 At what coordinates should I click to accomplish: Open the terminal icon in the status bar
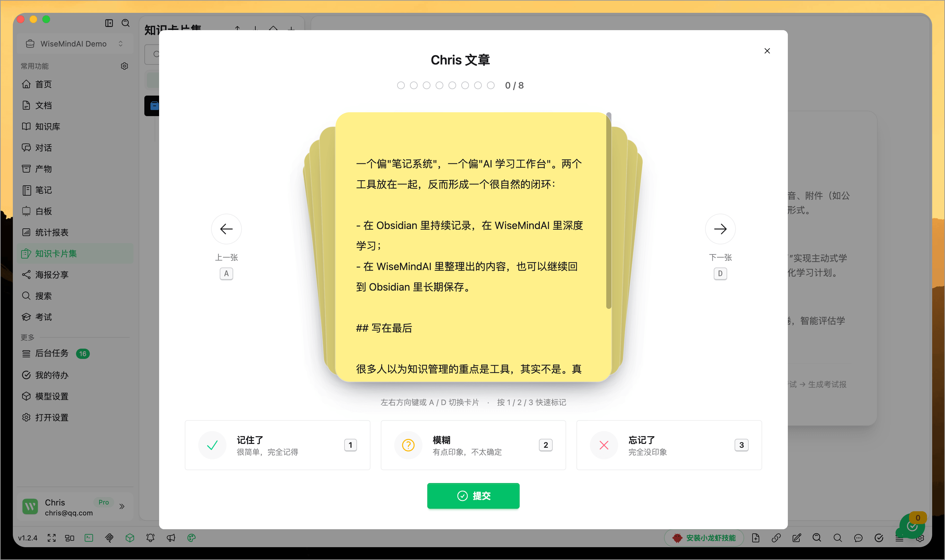point(89,538)
